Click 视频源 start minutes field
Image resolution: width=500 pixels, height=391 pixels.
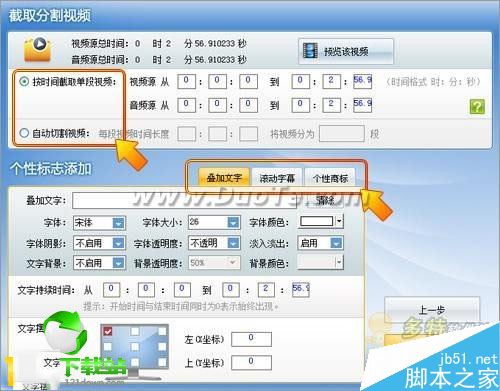coord(217,81)
